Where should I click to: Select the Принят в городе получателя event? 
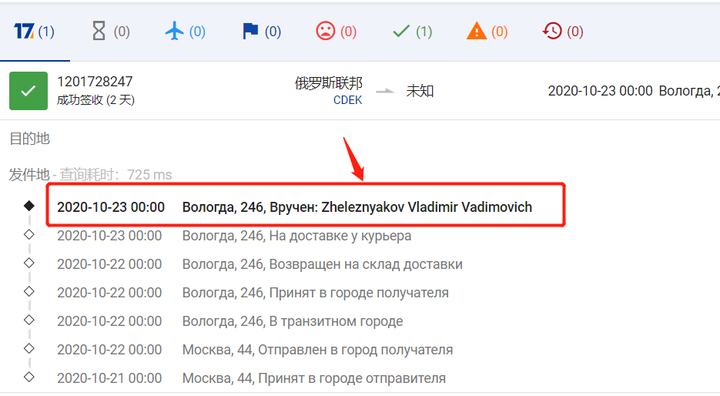pyautogui.click(x=253, y=293)
